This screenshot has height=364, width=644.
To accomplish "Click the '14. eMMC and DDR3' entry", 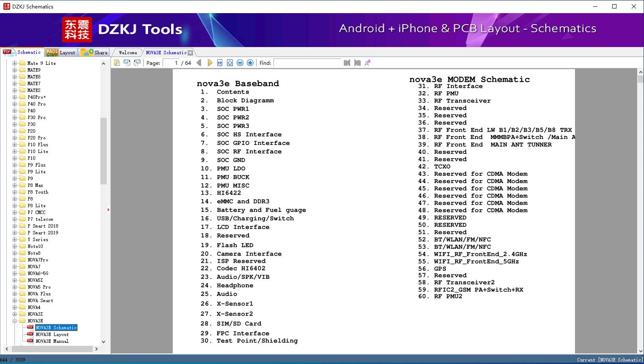I will coord(235,201).
